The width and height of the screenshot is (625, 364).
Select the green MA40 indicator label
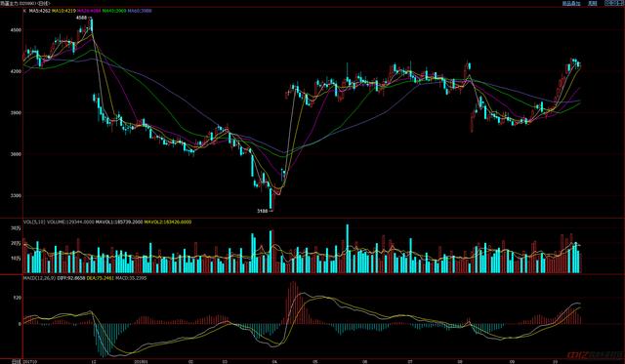point(114,11)
